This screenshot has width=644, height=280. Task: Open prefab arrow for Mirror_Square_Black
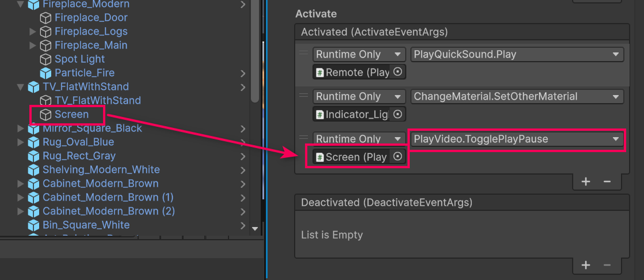pyautogui.click(x=243, y=128)
